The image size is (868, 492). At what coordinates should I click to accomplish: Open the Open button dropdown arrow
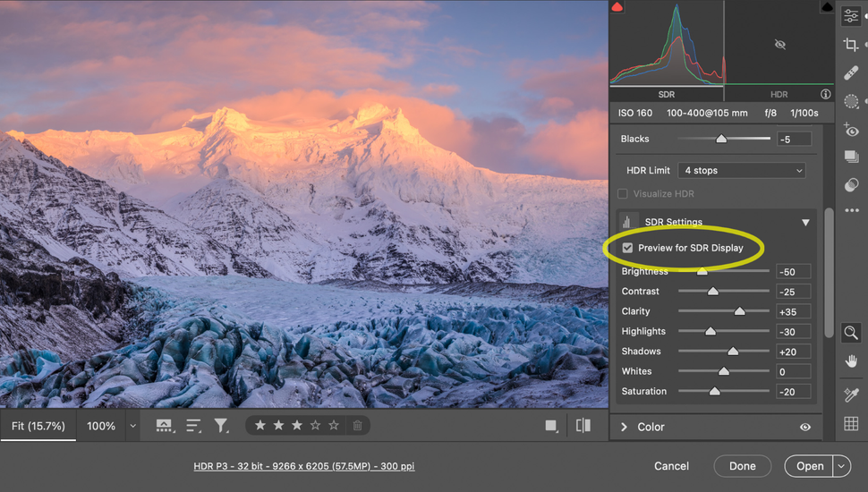click(x=841, y=466)
